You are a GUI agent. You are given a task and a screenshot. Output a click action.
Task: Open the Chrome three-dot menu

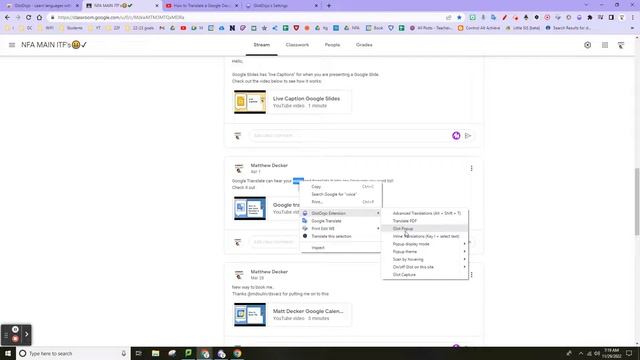click(x=632, y=18)
